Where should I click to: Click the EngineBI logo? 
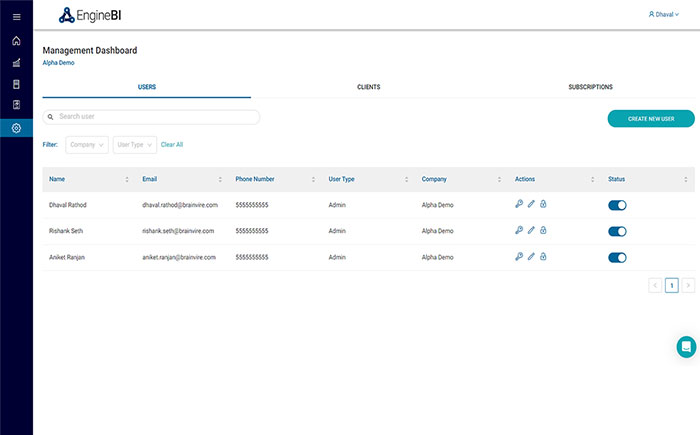[90, 15]
